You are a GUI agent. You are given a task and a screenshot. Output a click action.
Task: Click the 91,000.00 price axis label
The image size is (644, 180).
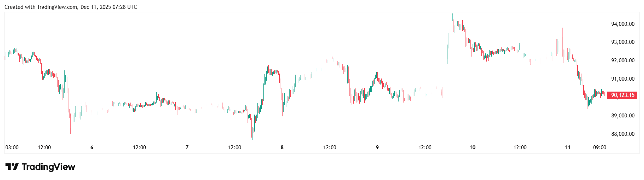(622, 79)
